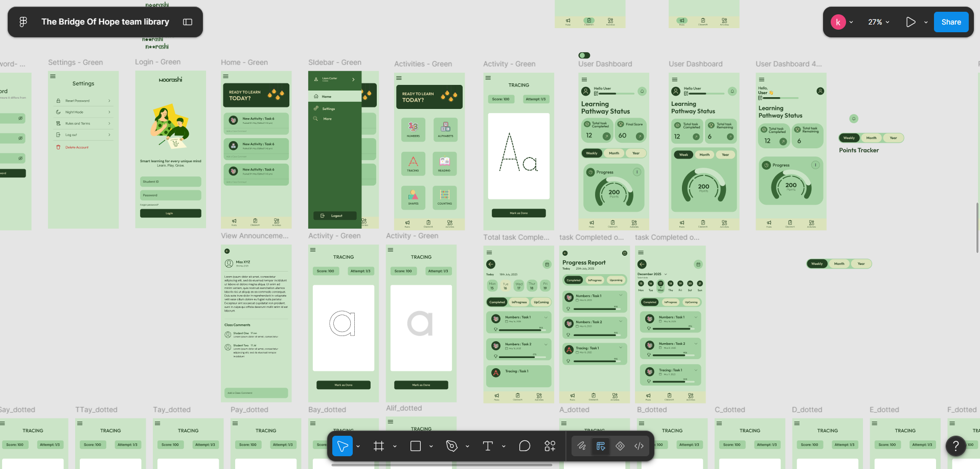The height and width of the screenshot is (469, 980).
Task: Switch to Draw mode in toolbar
Action: (x=582, y=446)
